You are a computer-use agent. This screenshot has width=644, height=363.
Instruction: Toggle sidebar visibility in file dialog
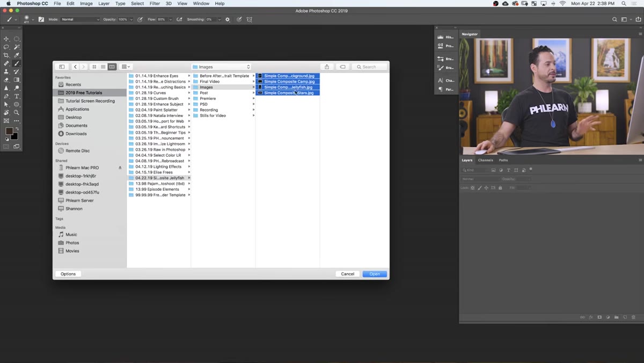click(62, 67)
